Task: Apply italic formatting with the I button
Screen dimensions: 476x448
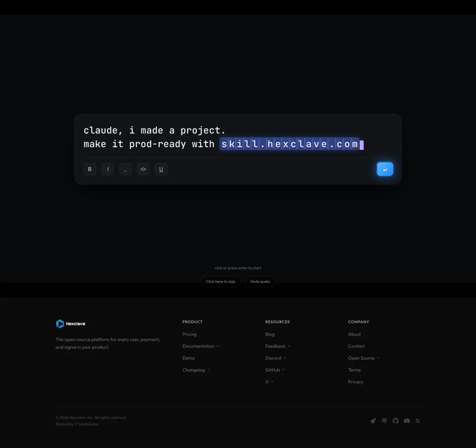Action: coord(108,169)
